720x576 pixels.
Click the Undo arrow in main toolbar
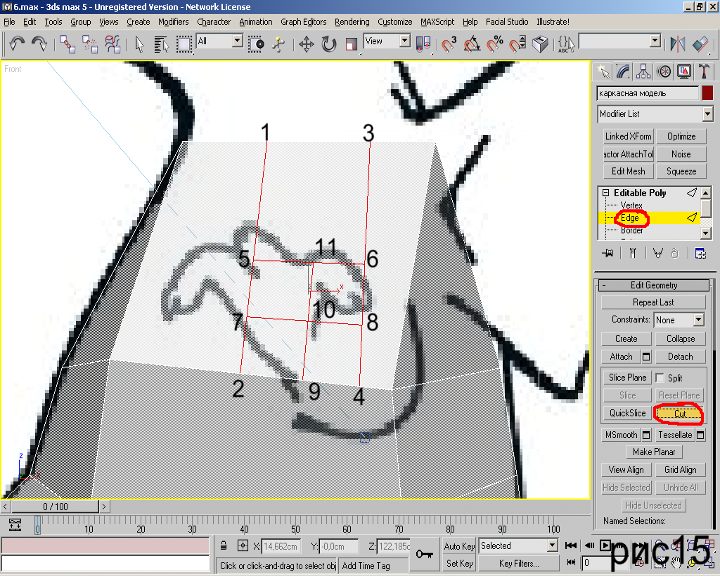pyautogui.click(x=17, y=43)
